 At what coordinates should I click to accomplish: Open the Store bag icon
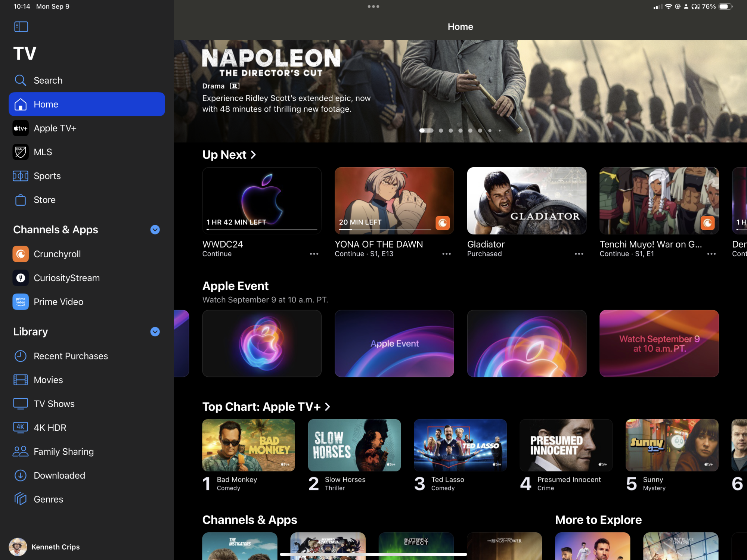click(x=20, y=200)
